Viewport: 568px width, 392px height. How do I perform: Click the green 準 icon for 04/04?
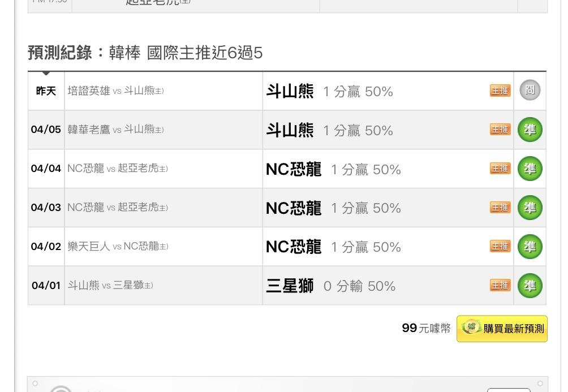[x=530, y=169]
